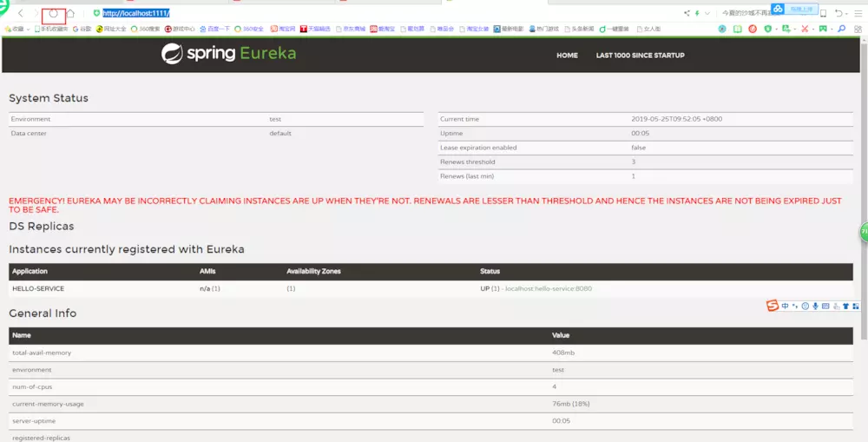Toggle Sogou Chinese 中 input mode
This screenshot has height=442, width=868.
785,306
